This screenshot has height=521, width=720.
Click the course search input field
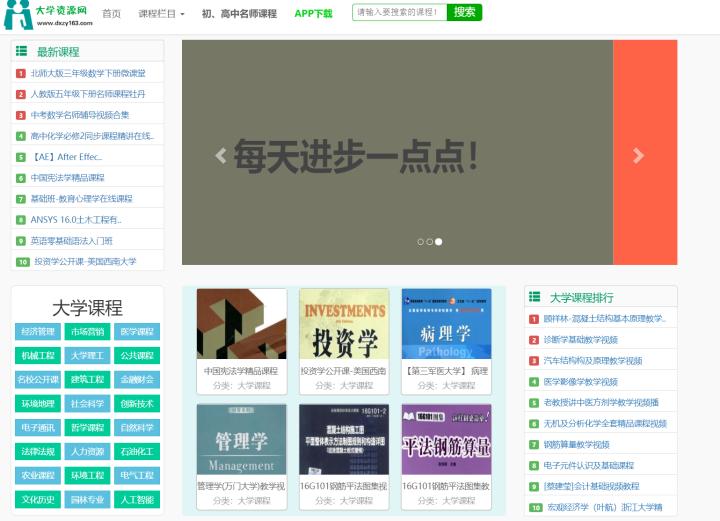[x=399, y=12]
